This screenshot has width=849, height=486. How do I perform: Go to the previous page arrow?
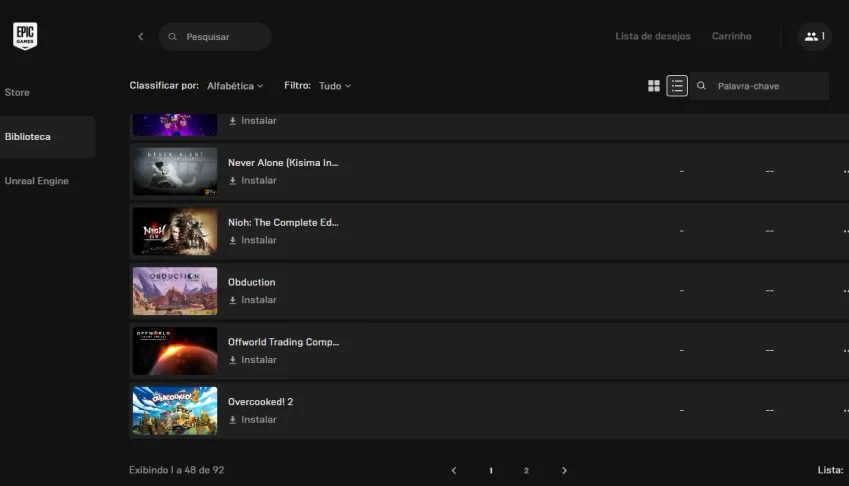(454, 470)
